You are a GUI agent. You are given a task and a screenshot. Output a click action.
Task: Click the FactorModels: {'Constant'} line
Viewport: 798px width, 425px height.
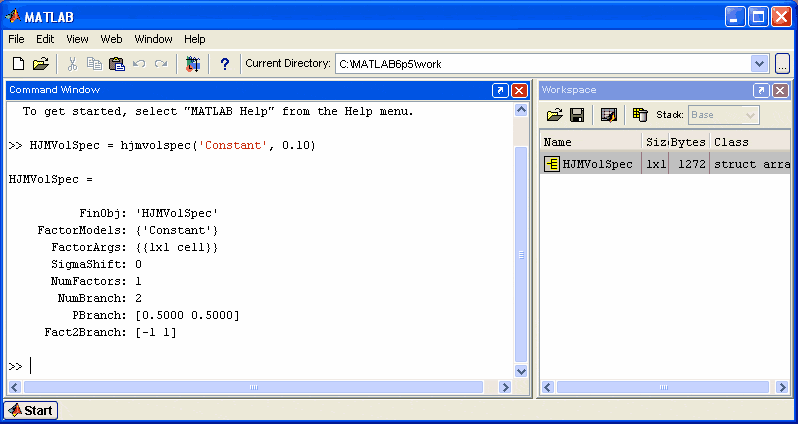click(127, 230)
